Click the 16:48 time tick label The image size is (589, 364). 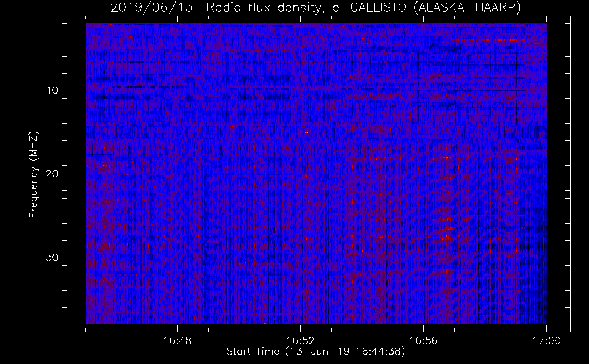point(177,341)
